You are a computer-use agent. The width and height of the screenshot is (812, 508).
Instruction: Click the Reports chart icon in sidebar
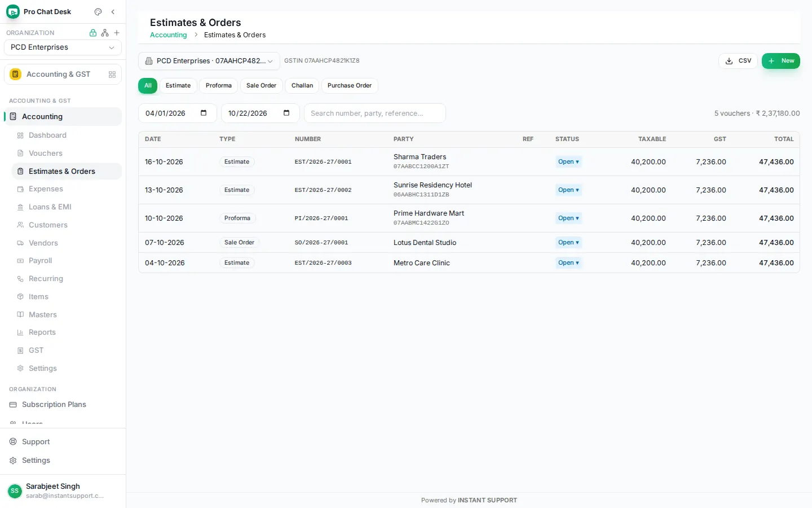pos(20,332)
